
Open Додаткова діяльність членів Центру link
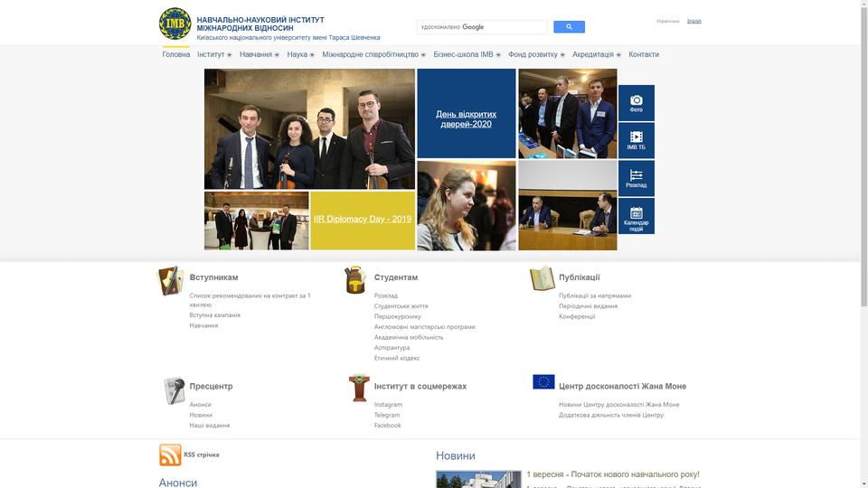tap(611, 415)
